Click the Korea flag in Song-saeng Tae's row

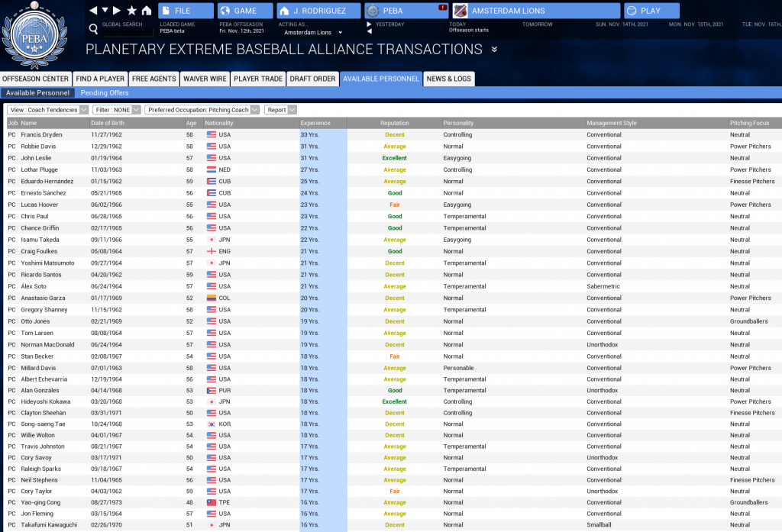[212, 424]
